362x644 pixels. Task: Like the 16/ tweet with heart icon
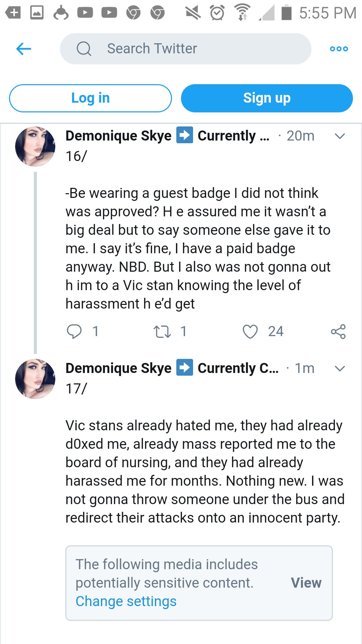[x=250, y=331]
